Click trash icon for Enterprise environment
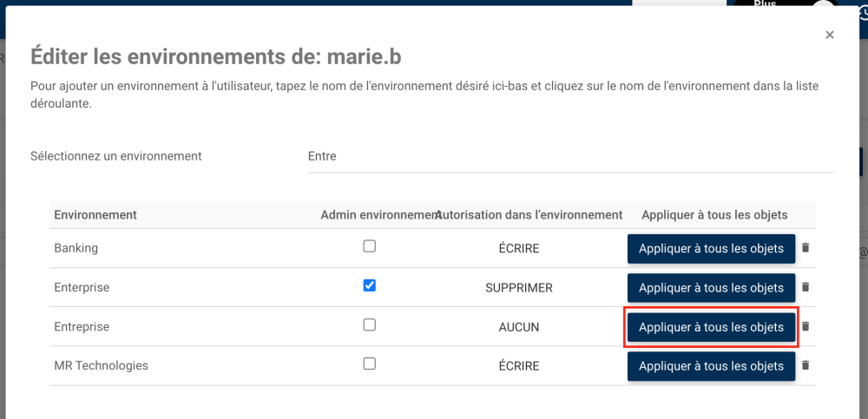 tap(806, 287)
